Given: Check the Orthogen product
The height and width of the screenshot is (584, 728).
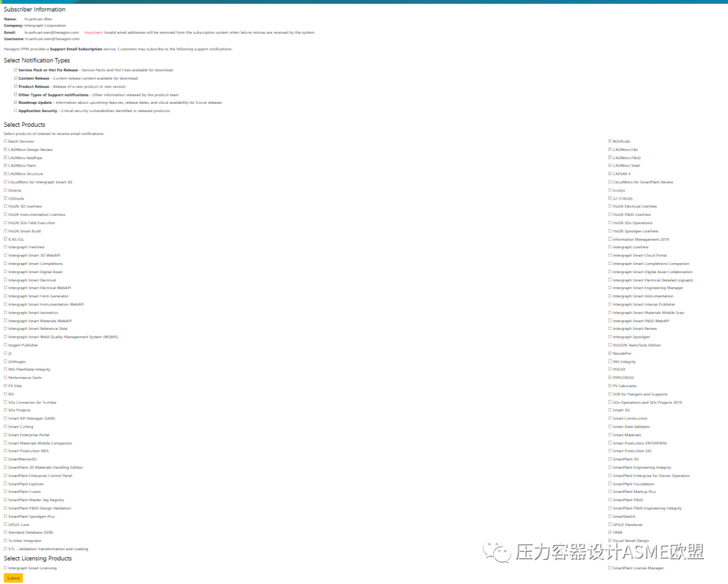Looking at the screenshot, I should pos(5,361).
